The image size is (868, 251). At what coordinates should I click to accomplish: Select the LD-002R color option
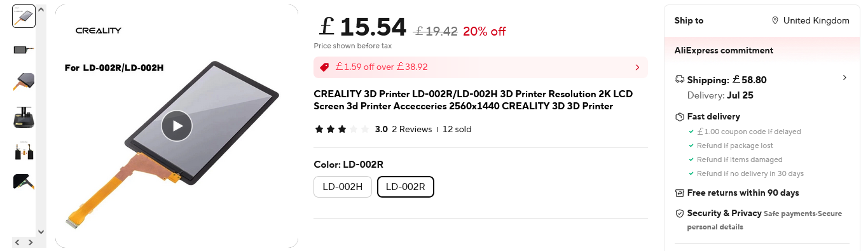(x=406, y=187)
